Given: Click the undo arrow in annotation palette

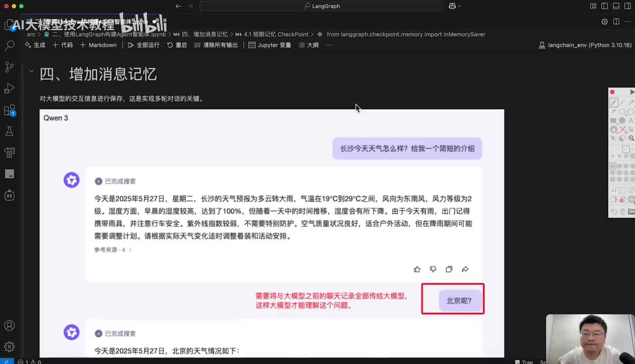Looking at the screenshot, I should pyautogui.click(x=613, y=212).
